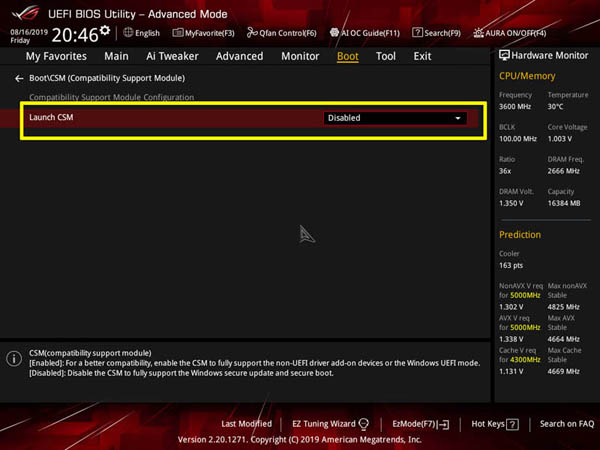
Task: Click the 163 pts cooler score
Action: click(x=511, y=266)
